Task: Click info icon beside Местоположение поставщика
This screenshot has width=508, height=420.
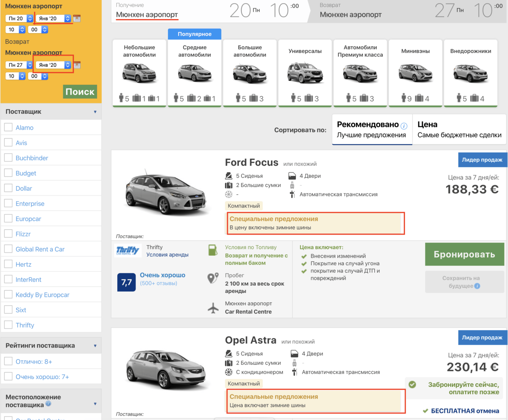Action: click(x=48, y=404)
